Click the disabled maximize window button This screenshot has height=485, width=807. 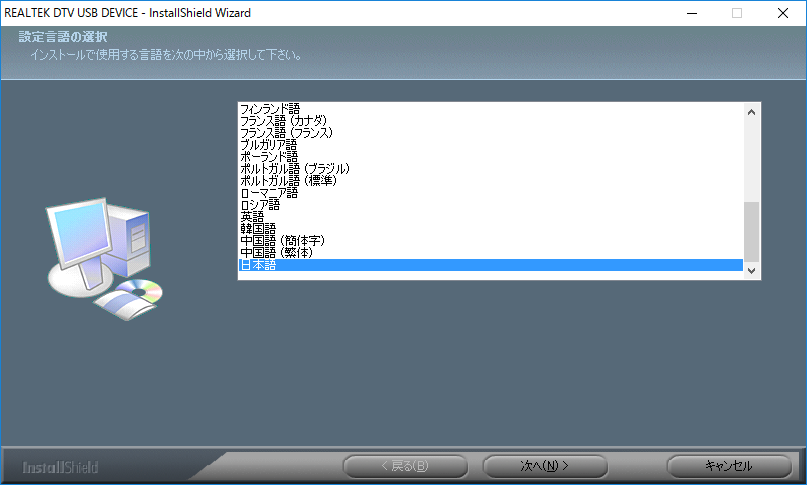point(737,13)
